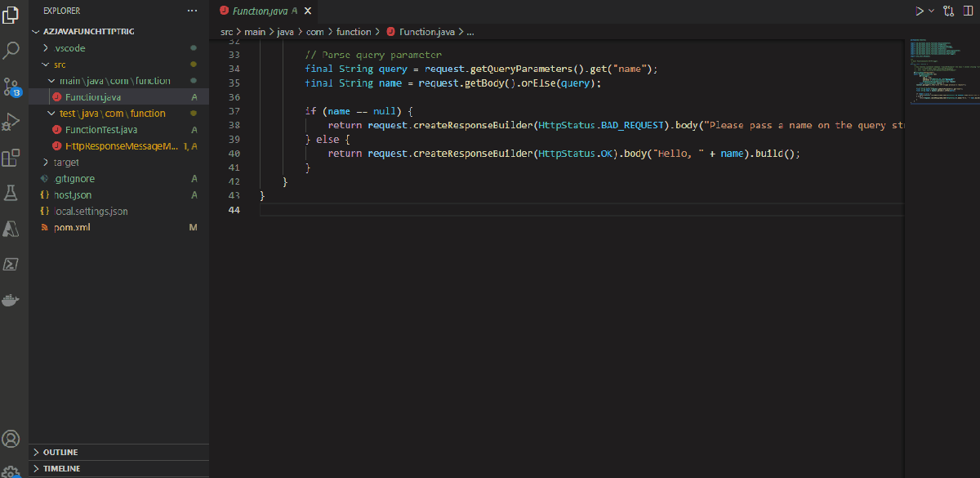980x478 pixels.
Task: Open the Explorer view in activity bar
Action: point(11,14)
